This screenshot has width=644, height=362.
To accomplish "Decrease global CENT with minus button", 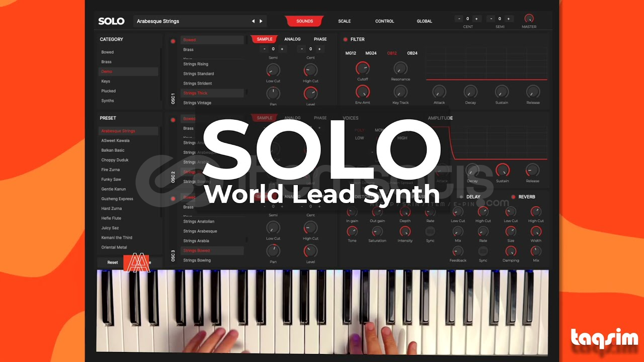I will 459,19.
